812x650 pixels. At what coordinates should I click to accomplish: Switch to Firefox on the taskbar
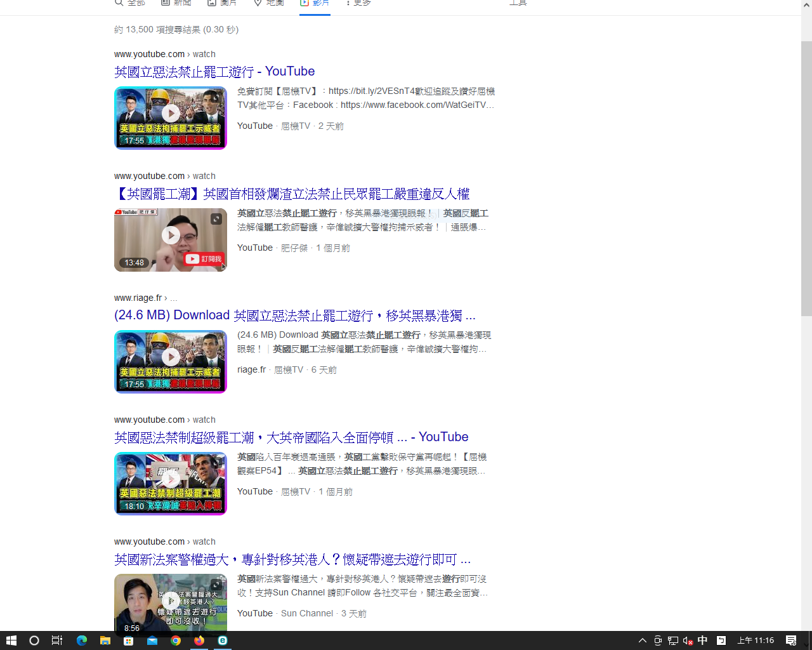click(x=199, y=640)
